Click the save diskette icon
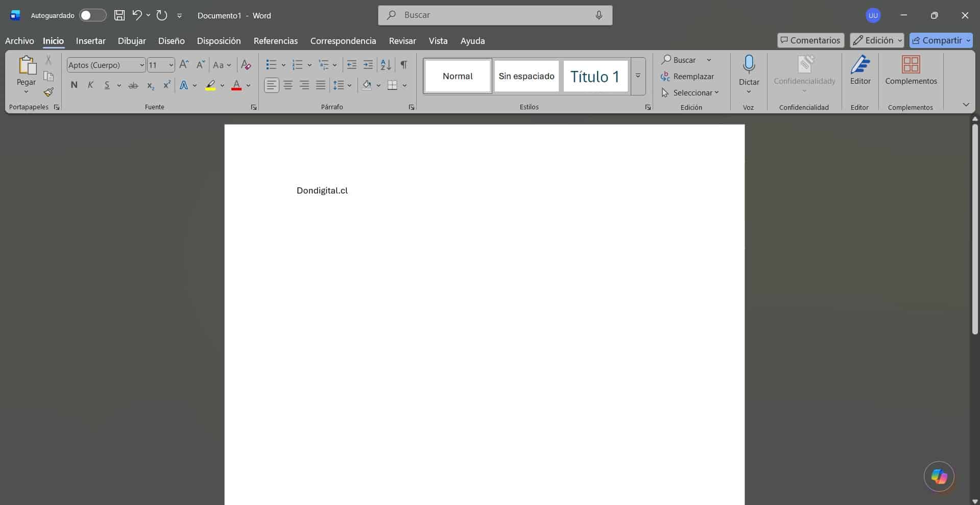Viewport: 980px width, 505px height. [119, 15]
